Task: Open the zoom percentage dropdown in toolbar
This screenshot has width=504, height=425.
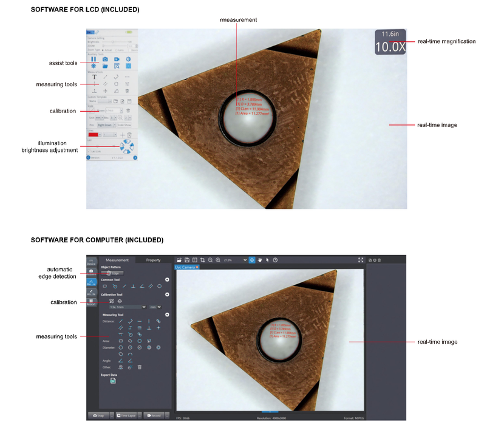Action: point(245,260)
